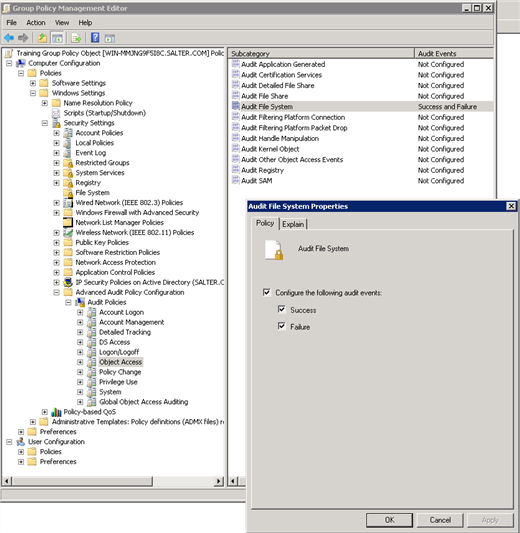The image size is (520, 533).
Task: Click the tree pane horizontal scrollbar right arrow
Action: click(220, 481)
